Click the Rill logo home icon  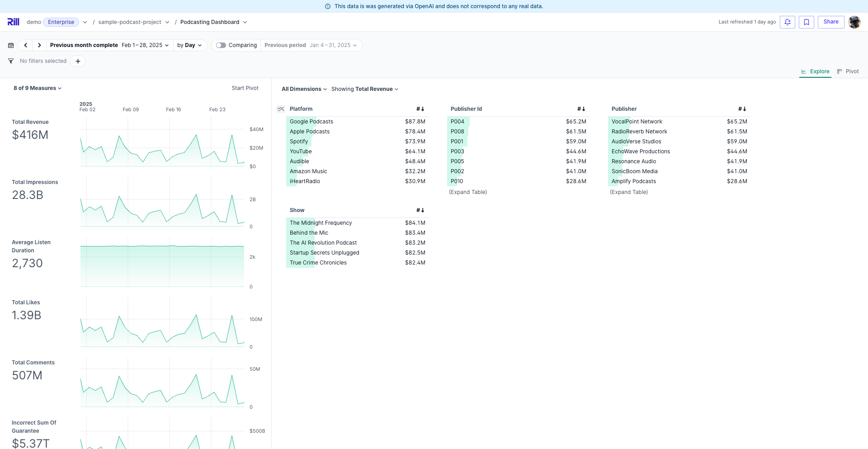coord(13,22)
